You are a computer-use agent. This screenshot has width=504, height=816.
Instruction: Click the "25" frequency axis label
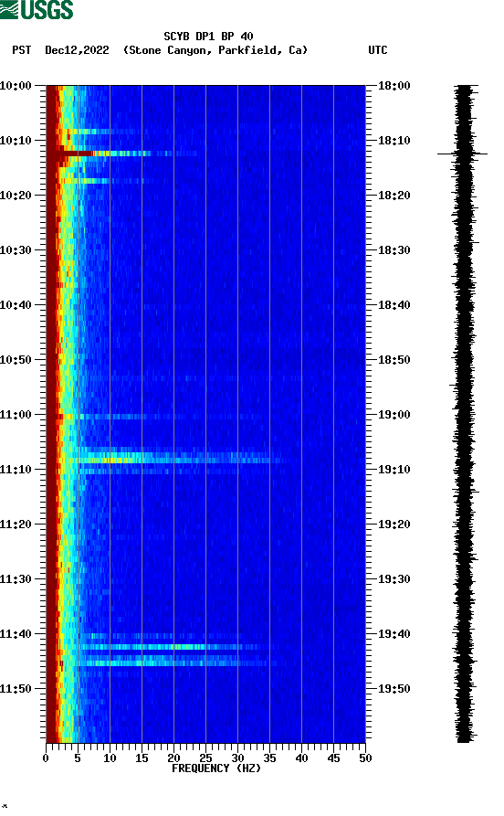205,758
